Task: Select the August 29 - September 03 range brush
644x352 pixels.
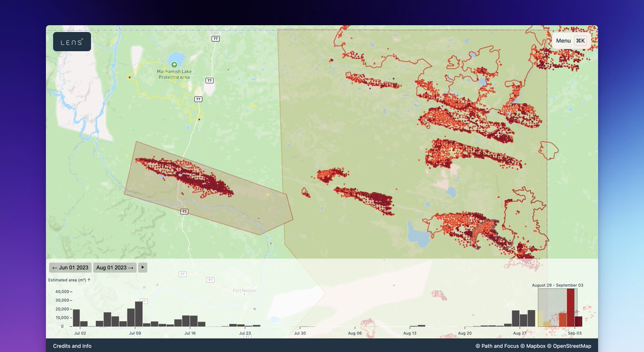Action: click(558, 307)
